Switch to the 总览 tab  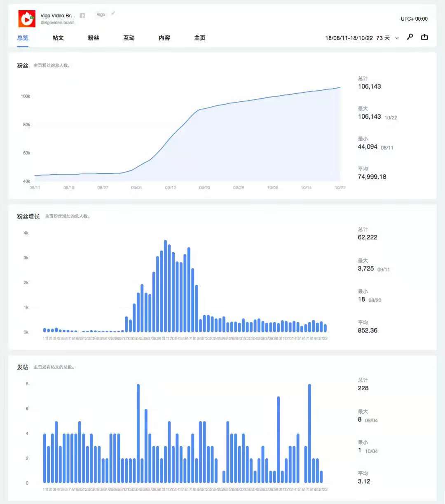23,38
